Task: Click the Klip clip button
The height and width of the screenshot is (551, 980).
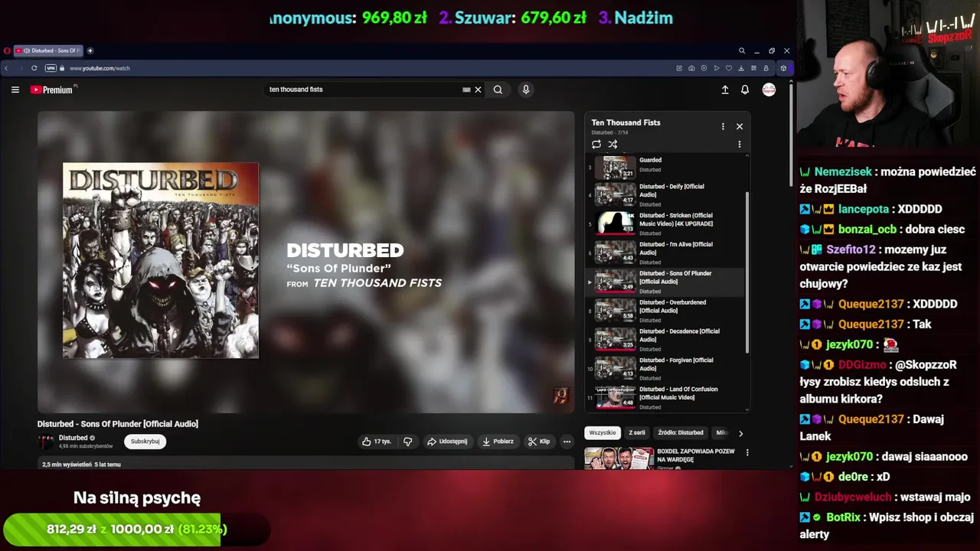Action: tap(539, 442)
